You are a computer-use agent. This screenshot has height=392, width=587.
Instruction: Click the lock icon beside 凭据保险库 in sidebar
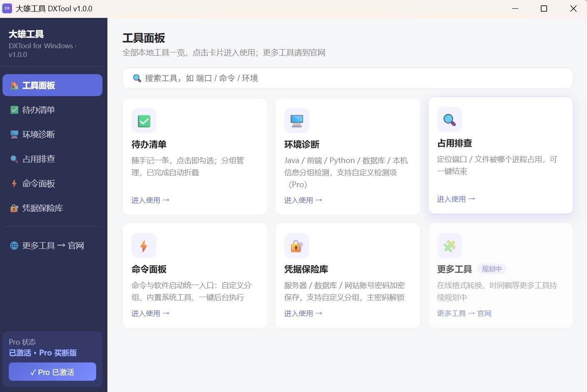click(14, 208)
